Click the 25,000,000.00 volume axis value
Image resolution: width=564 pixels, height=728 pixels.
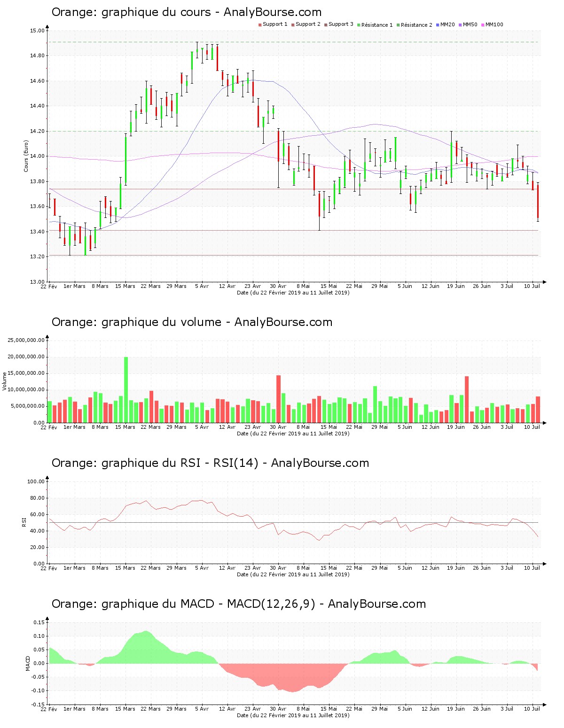[x=26, y=341]
